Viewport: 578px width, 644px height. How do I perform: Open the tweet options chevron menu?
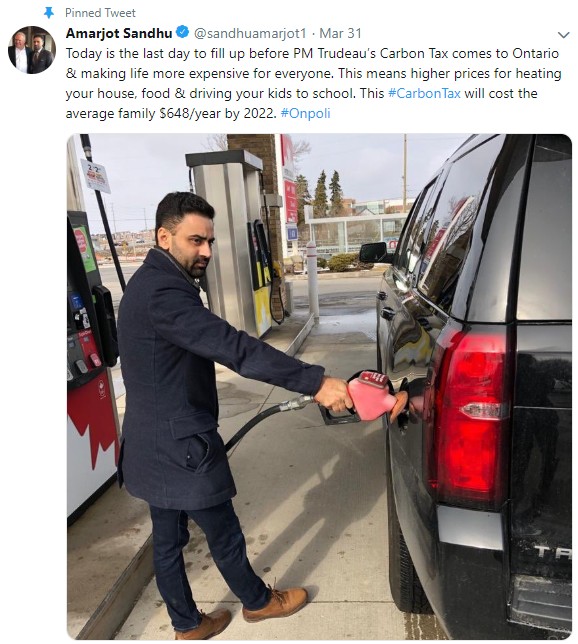coord(563,35)
